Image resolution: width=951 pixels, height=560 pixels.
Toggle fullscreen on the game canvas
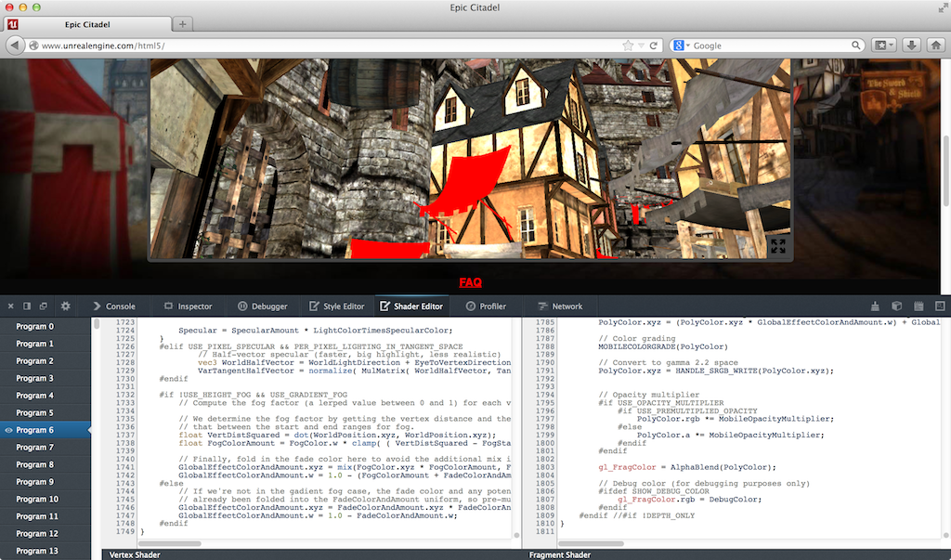pyautogui.click(x=778, y=246)
